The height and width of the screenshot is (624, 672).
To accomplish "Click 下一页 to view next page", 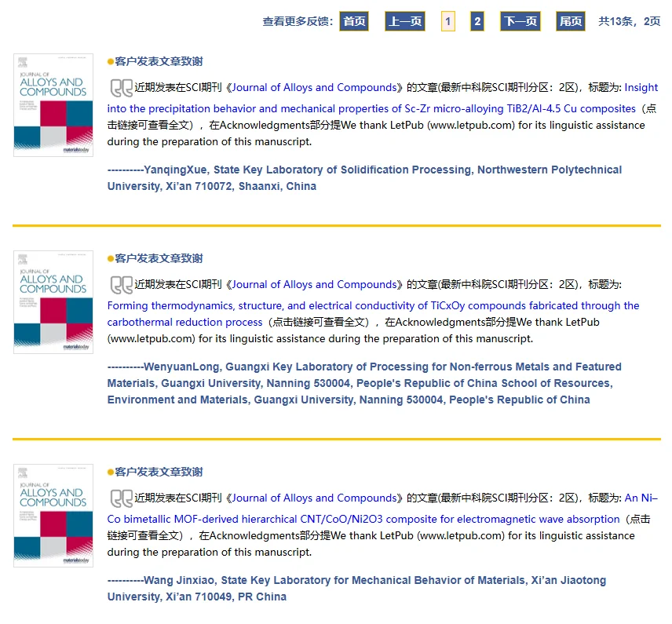I will point(520,21).
